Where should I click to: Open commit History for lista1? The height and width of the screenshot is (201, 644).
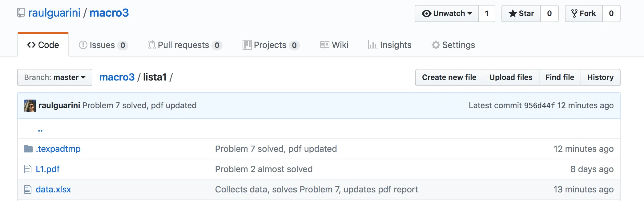click(600, 77)
